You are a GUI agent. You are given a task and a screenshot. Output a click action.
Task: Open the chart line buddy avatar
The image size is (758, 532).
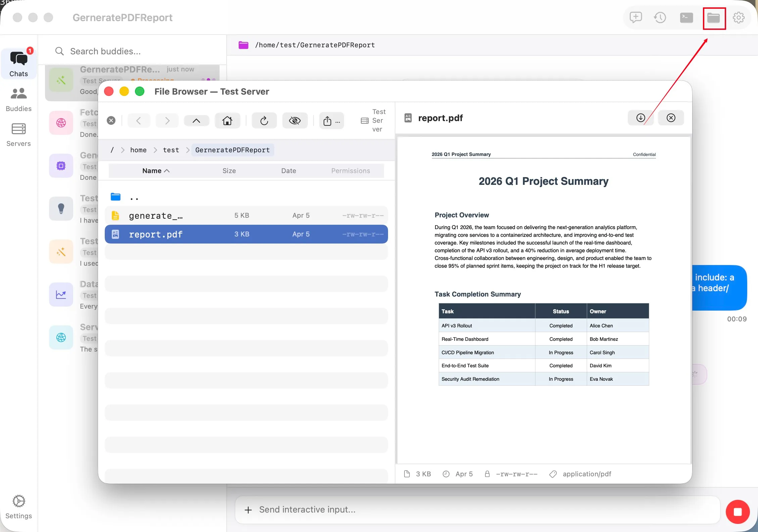click(x=61, y=295)
